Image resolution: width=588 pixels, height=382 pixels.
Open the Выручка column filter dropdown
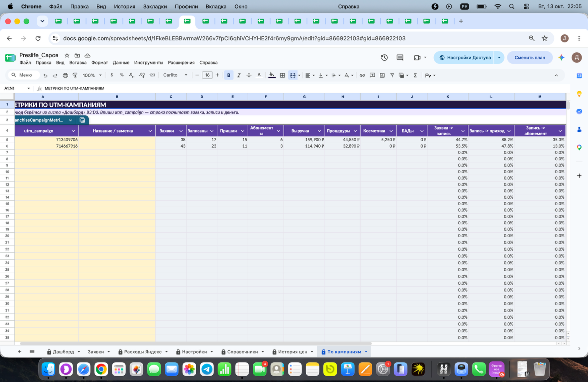[x=319, y=131]
